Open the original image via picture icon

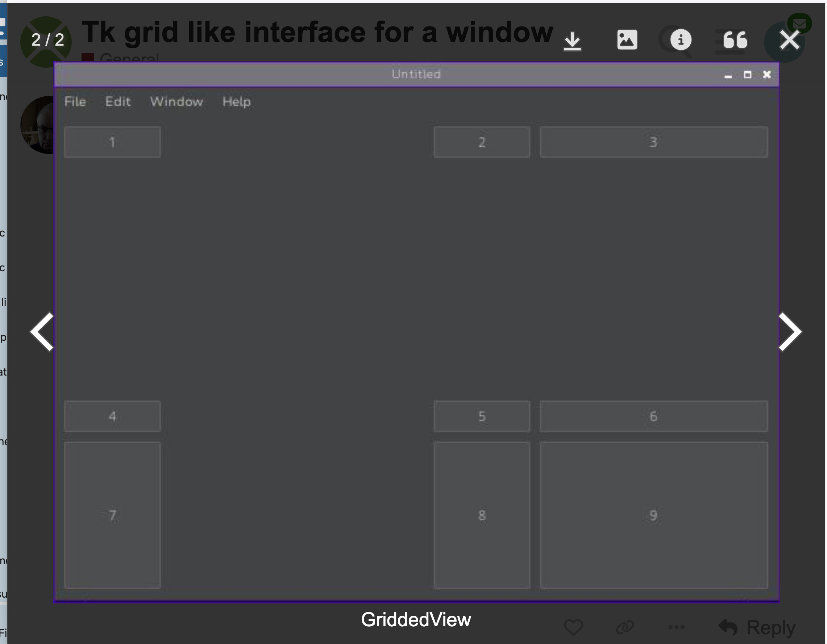point(627,40)
